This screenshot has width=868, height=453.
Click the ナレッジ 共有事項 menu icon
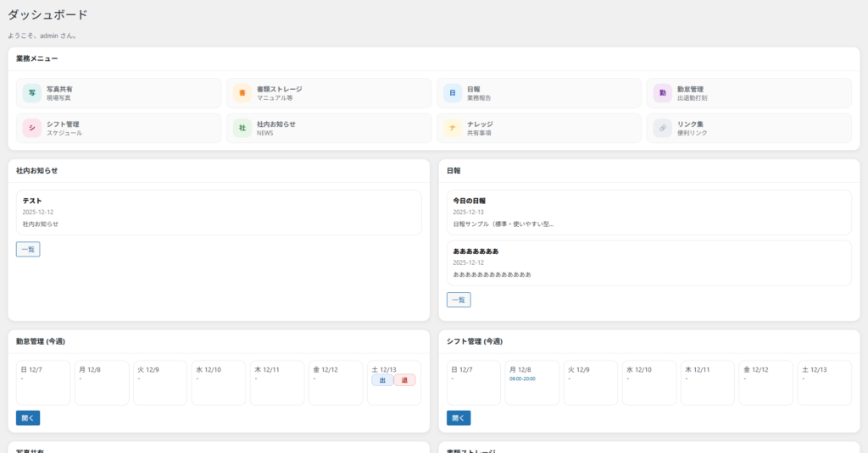point(453,128)
